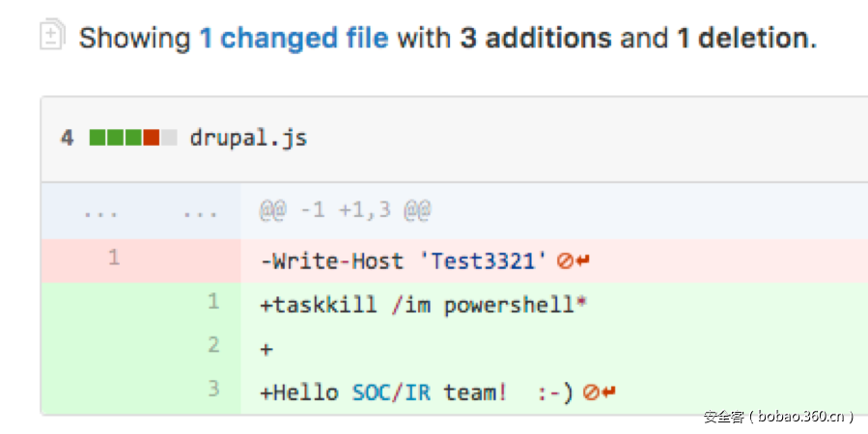Click the red diffstat block
868x434 pixels.
point(152,138)
